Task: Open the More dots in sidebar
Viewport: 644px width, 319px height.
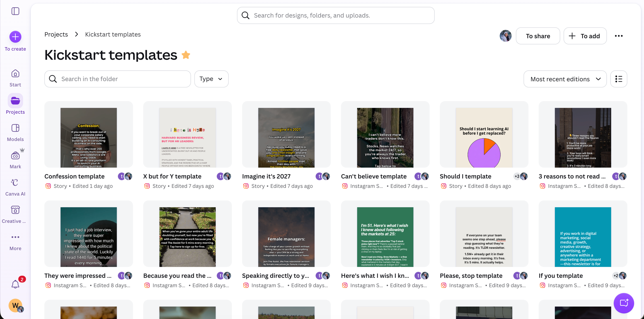Action: pos(15,237)
